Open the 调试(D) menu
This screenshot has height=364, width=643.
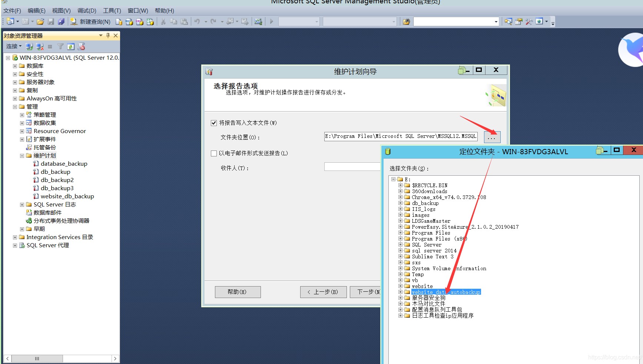coord(86,10)
